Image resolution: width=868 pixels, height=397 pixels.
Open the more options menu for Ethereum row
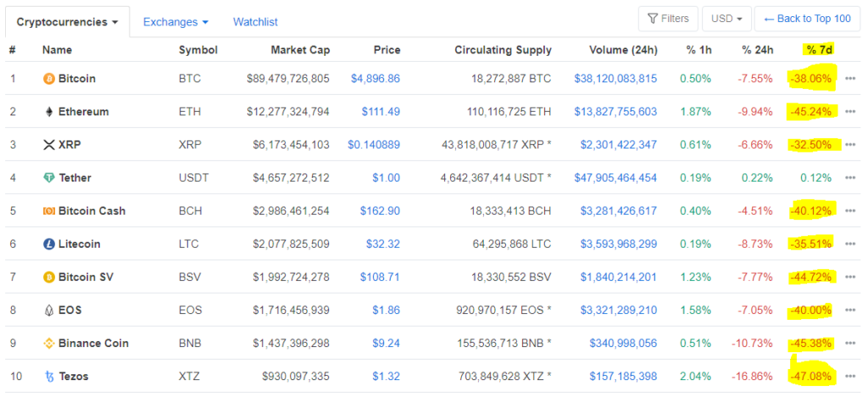[851, 112]
